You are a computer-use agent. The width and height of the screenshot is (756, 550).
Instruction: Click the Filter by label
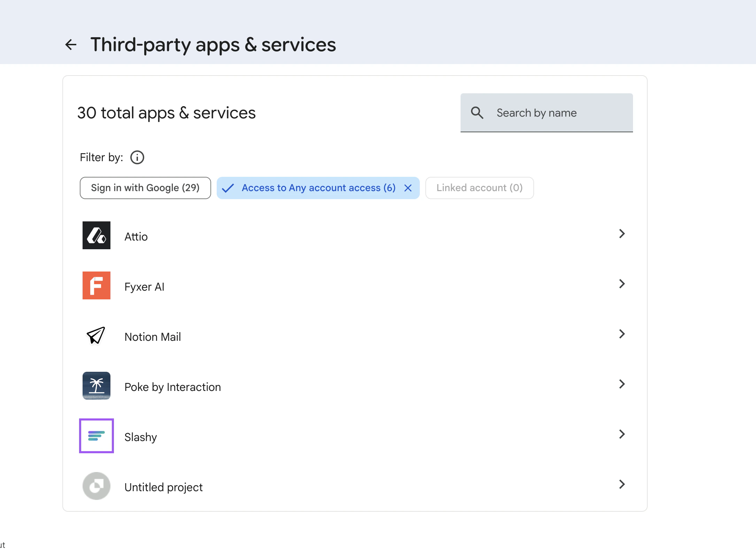tap(101, 157)
